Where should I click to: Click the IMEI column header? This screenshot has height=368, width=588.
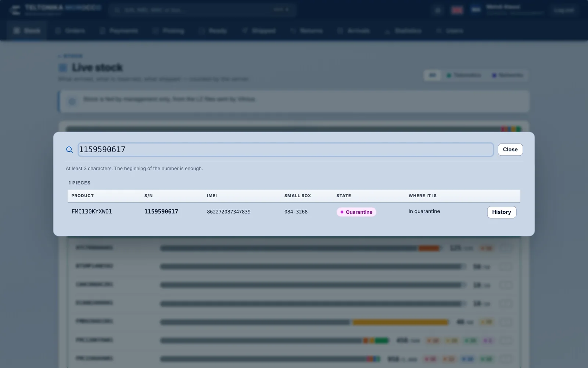(212, 196)
